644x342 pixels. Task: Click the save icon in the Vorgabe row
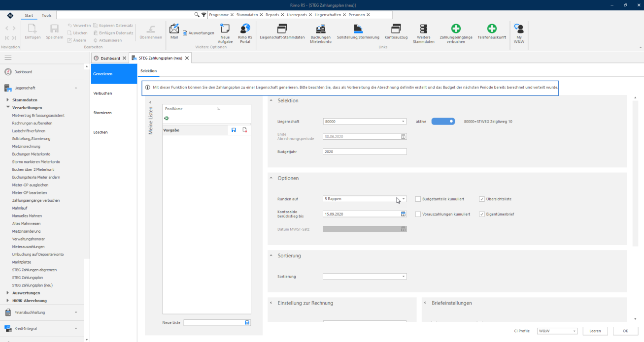234,130
